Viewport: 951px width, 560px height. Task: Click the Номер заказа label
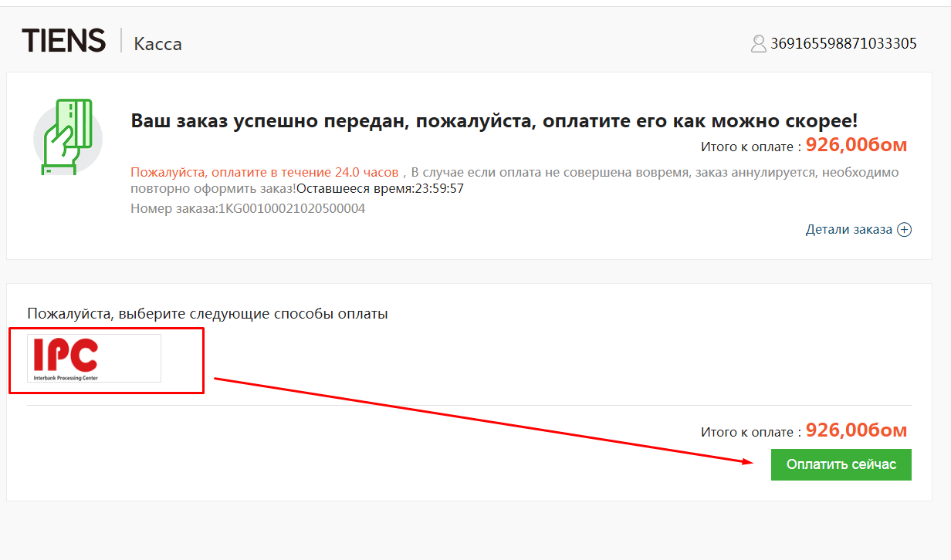coord(174,208)
